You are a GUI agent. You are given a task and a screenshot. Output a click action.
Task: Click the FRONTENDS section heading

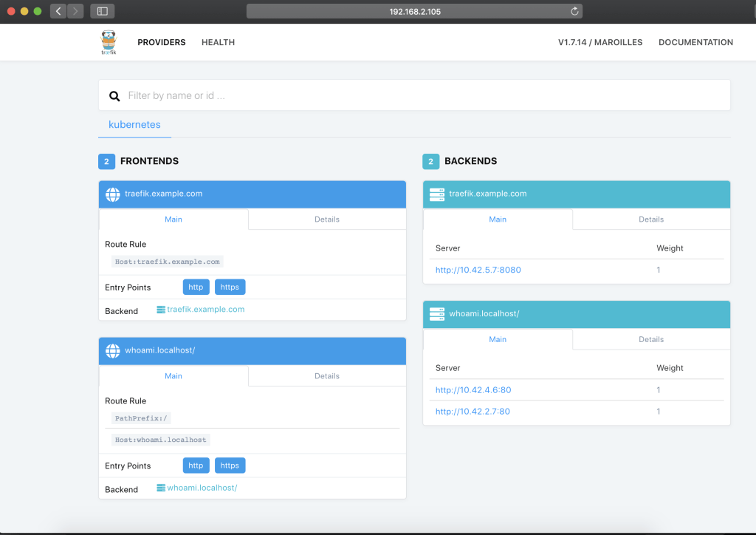point(149,161)
